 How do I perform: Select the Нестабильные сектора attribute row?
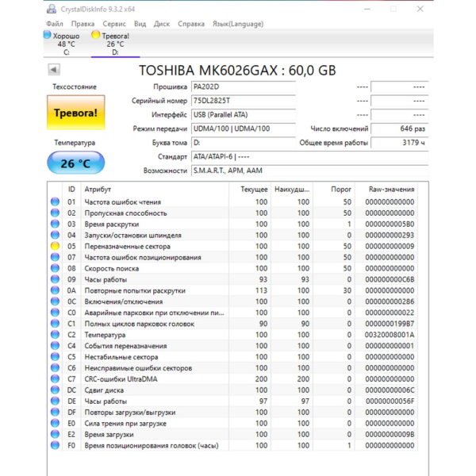(232, 357)
